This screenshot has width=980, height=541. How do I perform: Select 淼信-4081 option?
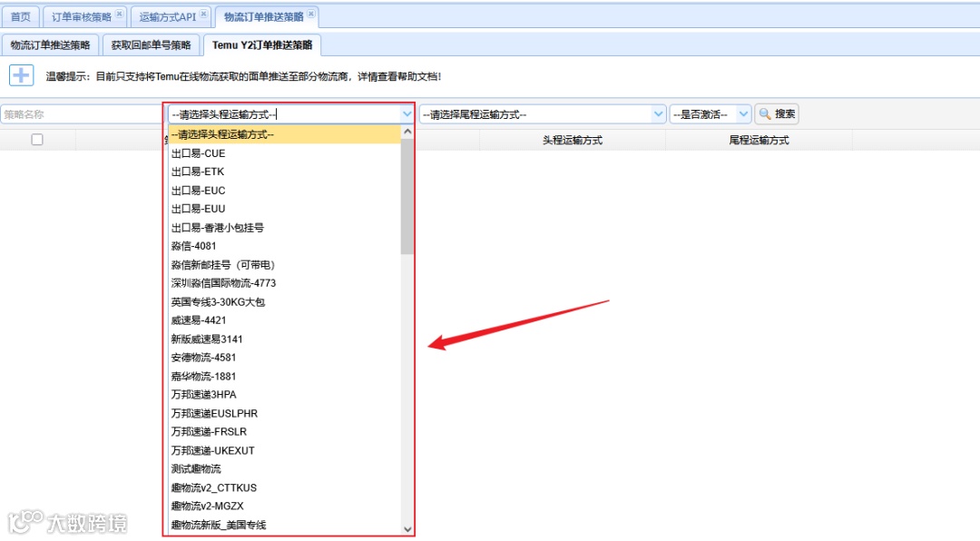(x=284, y=246)
